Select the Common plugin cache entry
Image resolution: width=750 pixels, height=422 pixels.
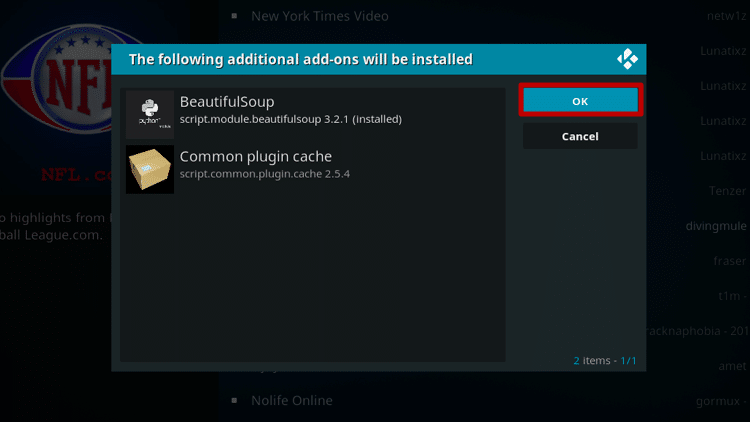coord(313,169)
